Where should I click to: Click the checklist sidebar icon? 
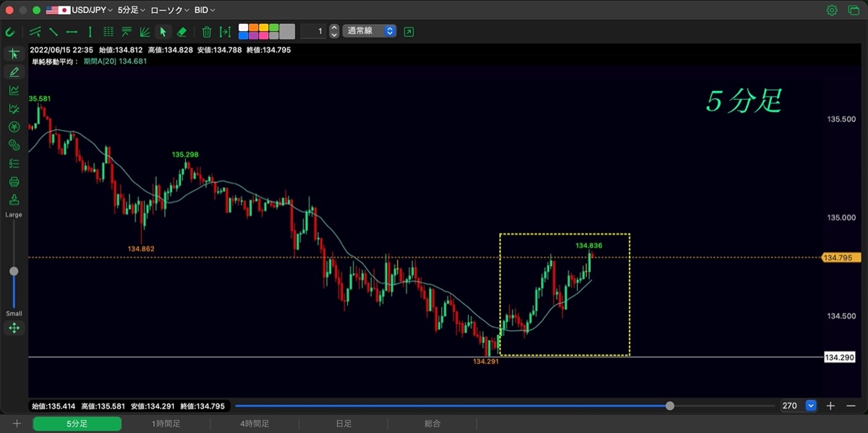click(x=14, y=163)
